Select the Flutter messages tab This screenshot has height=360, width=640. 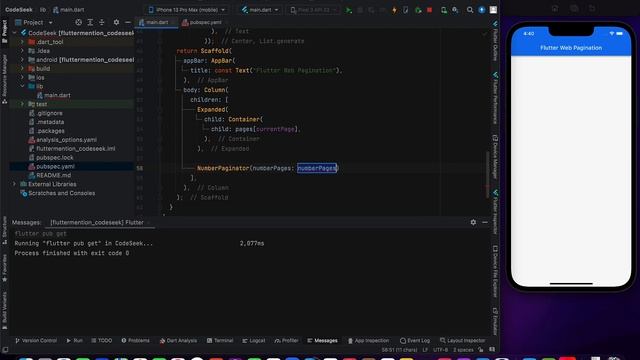pos(97,222)
